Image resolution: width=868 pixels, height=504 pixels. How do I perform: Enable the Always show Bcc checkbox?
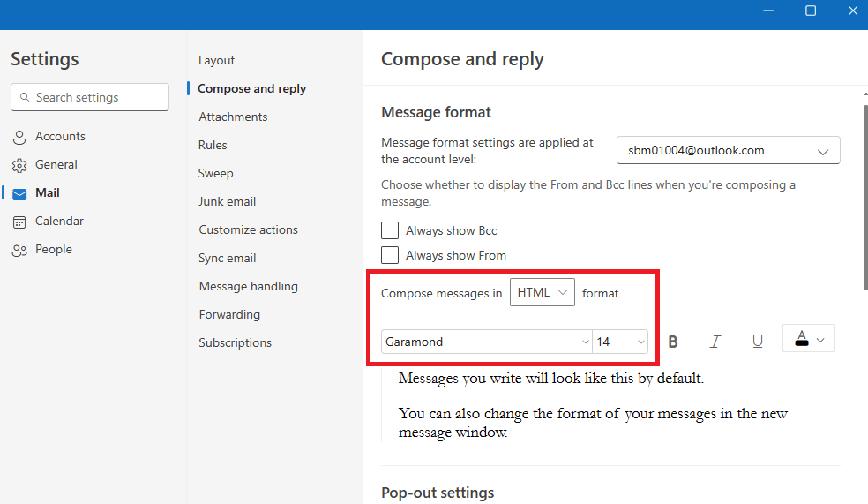(x=390, y=230)
